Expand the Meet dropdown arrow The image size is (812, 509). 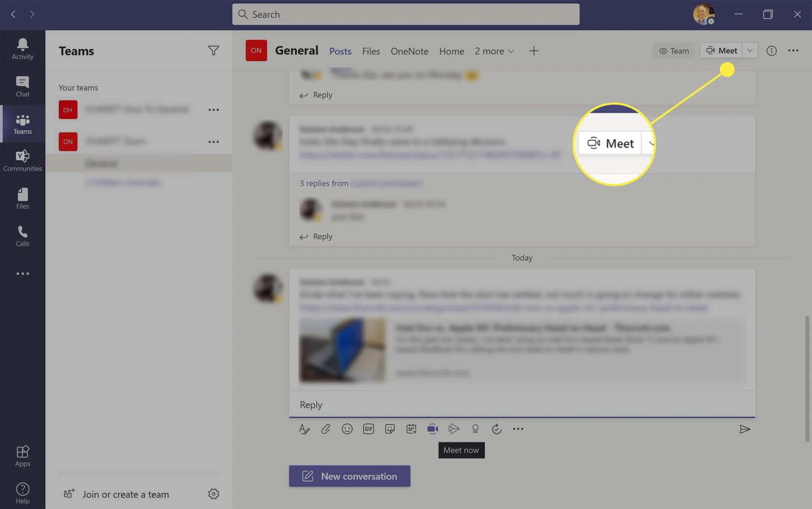click(750, 51)
